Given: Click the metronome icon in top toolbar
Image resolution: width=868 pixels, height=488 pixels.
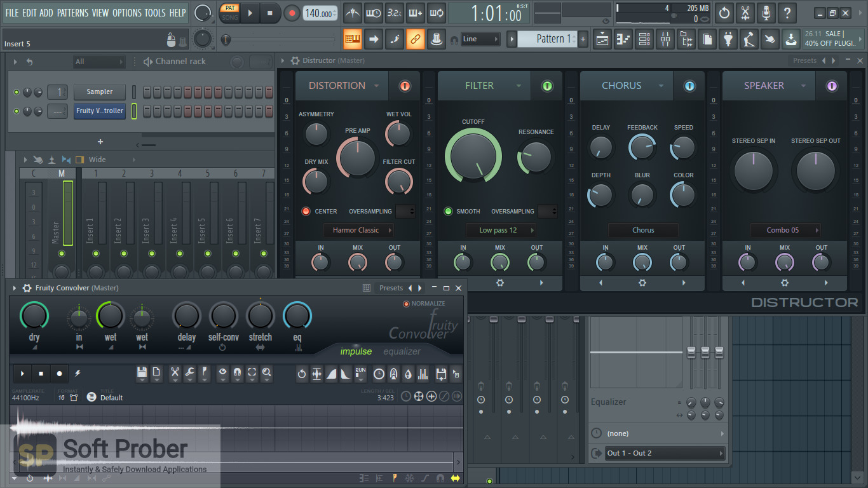Looking at the screenshot, I should (x=352, y=13).
